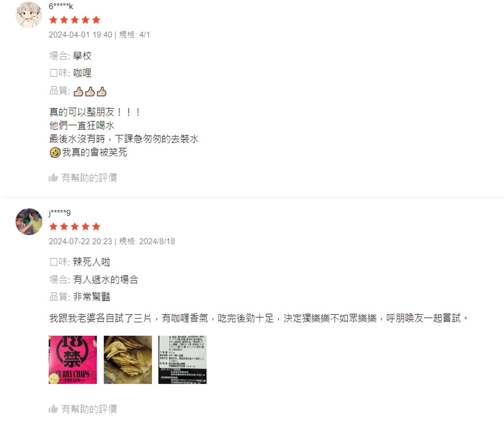
Task: Click the thumbs-up emojis beside 品質
Action: pos(90,91)
